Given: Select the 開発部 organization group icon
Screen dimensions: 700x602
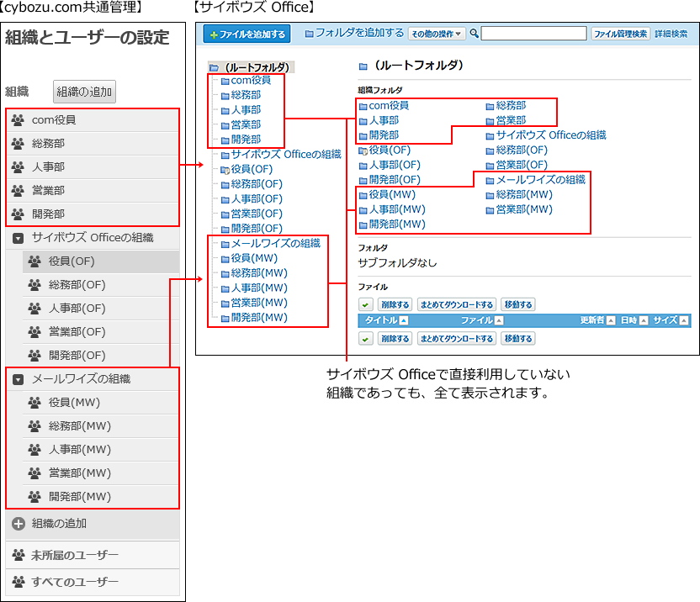Looking at the screenshot, I should 18,214.
